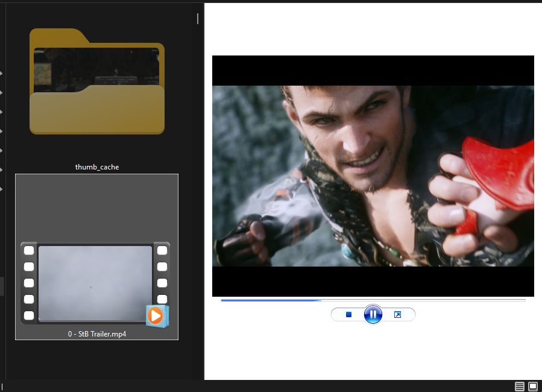The height and width of the screenshot is (392, 542).
Task: Switch to details view in status bar
Action: [x=520, y=386]
